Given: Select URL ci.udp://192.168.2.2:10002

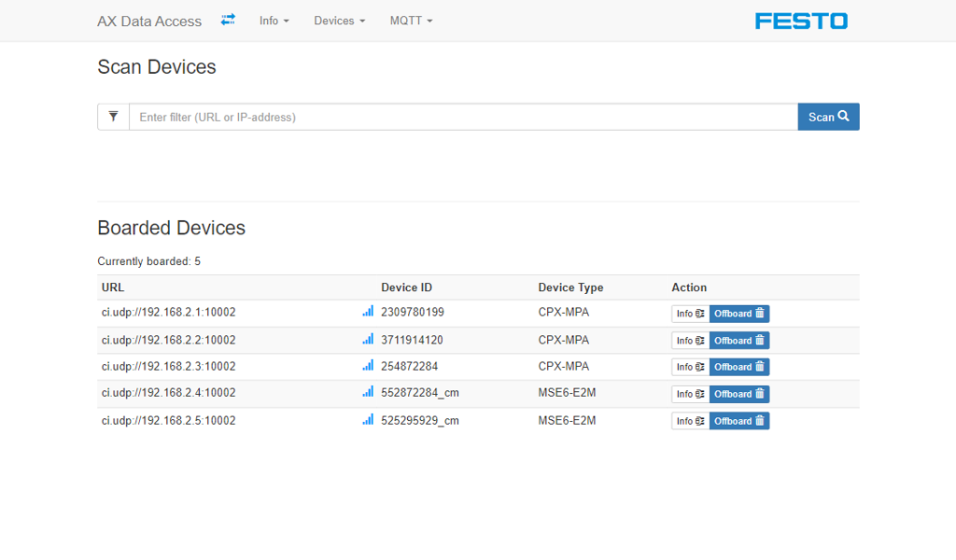Looking at the screenshot, I should point(168,340).
